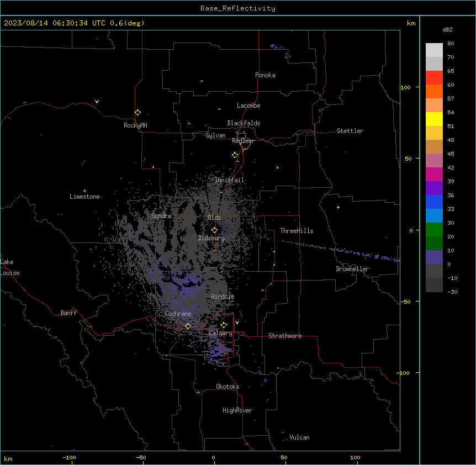Click the Stettler label

(350, 131)
